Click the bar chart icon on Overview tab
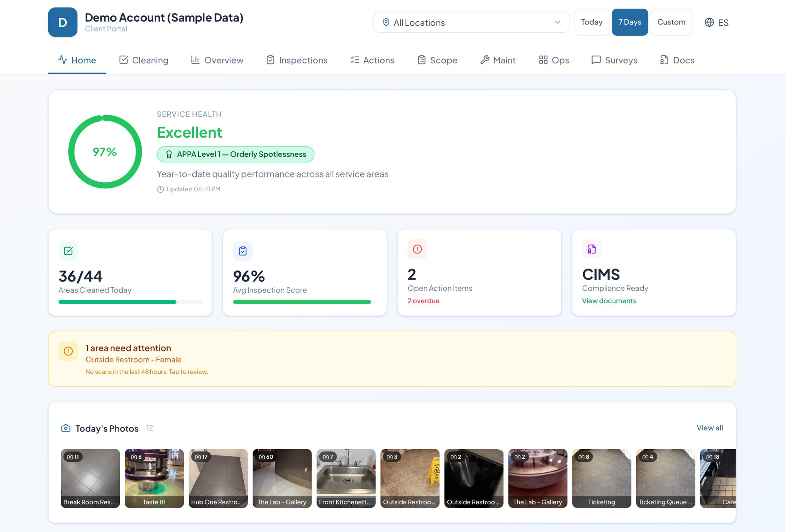 195,60
